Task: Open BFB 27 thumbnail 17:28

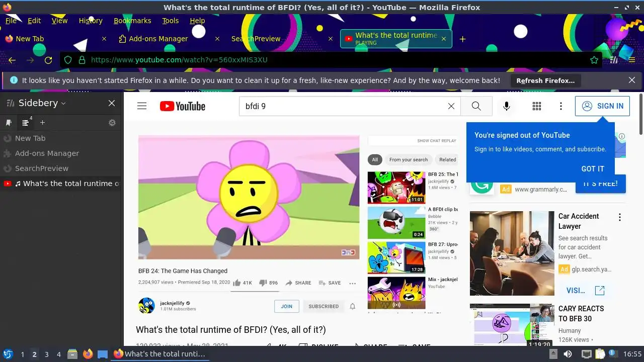Action: tap(396, 258)
